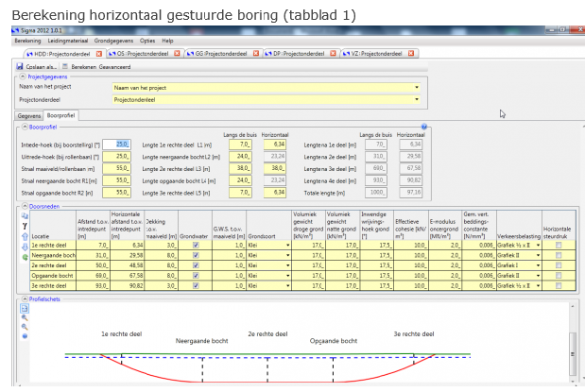Click the move-row-up arrow in Doorsneden

(23, 235)
